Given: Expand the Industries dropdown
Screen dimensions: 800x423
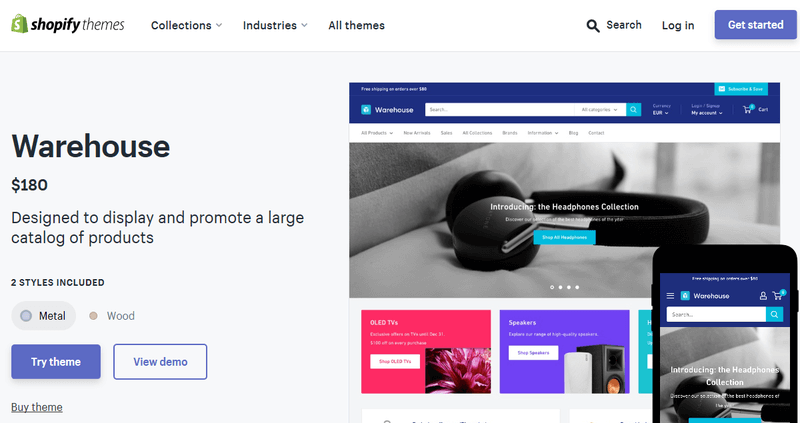Looking at the screenshot, I should 275,25.
